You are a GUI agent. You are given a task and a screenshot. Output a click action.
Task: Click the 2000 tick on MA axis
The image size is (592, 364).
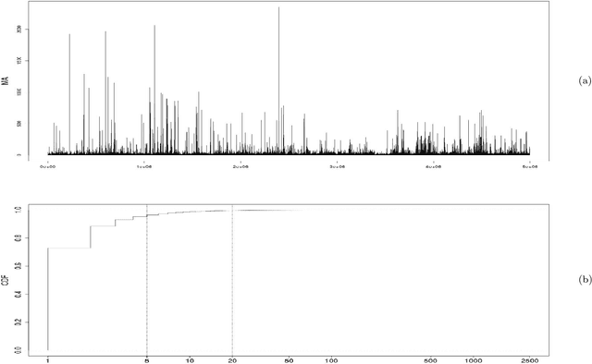coord(18,30)
